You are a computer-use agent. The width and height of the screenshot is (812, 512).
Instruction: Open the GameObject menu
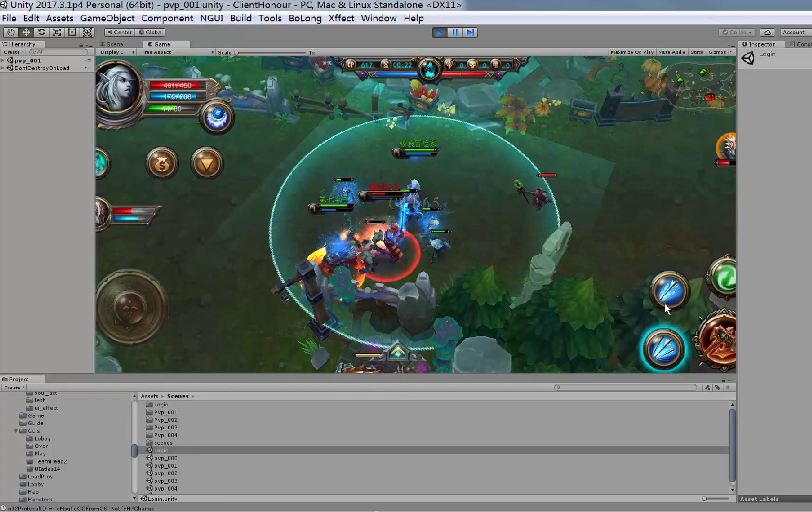[x=107, y=18]
